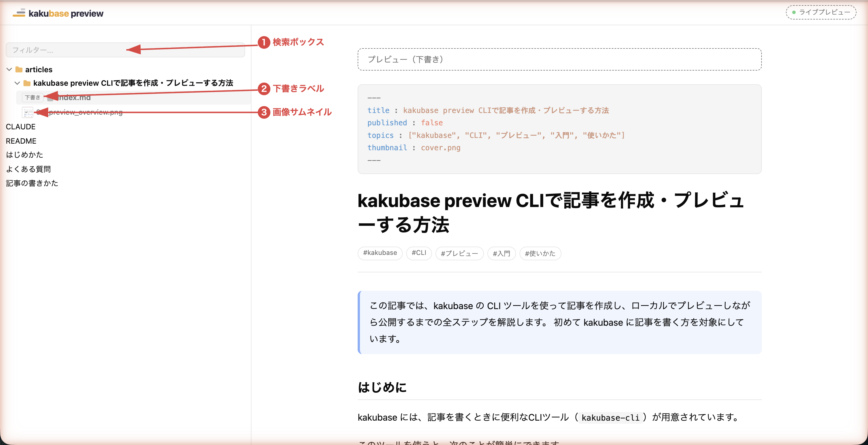
Task: Open the 記事の書きかた page in sidebar
Action: point(32,183)
